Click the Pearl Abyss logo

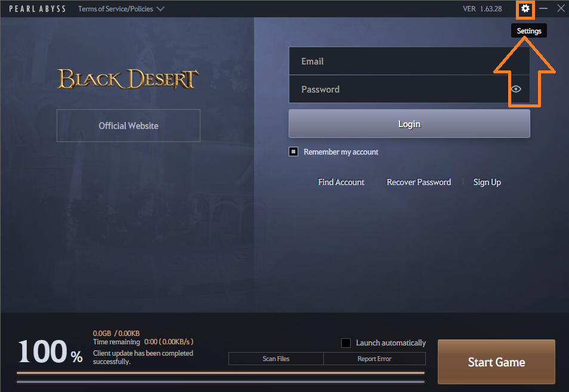38,9
